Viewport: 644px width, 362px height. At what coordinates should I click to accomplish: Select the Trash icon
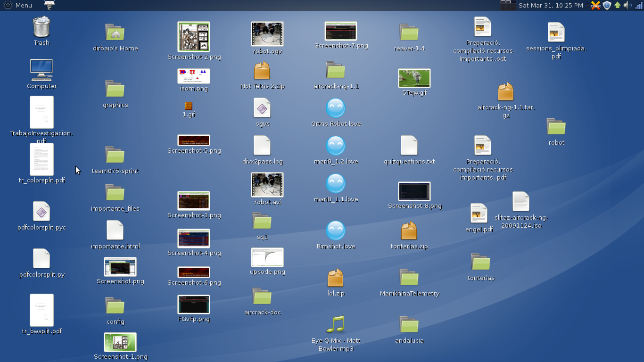(41, 27)
